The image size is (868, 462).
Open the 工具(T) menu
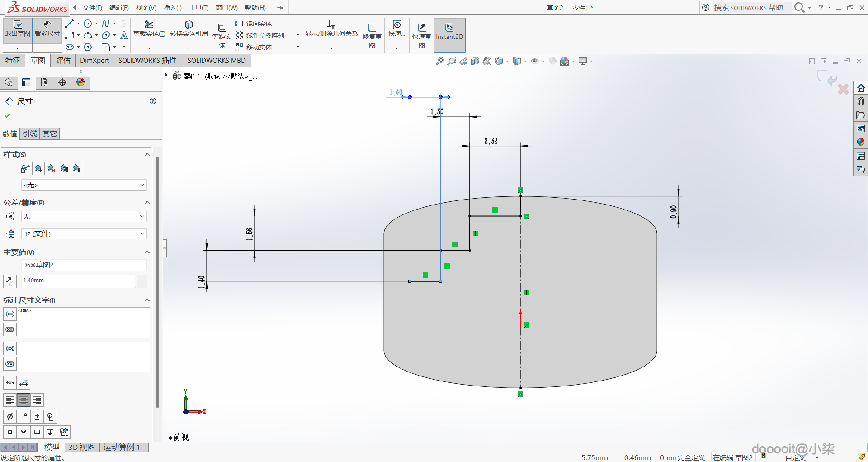click(x=198, y=8)
